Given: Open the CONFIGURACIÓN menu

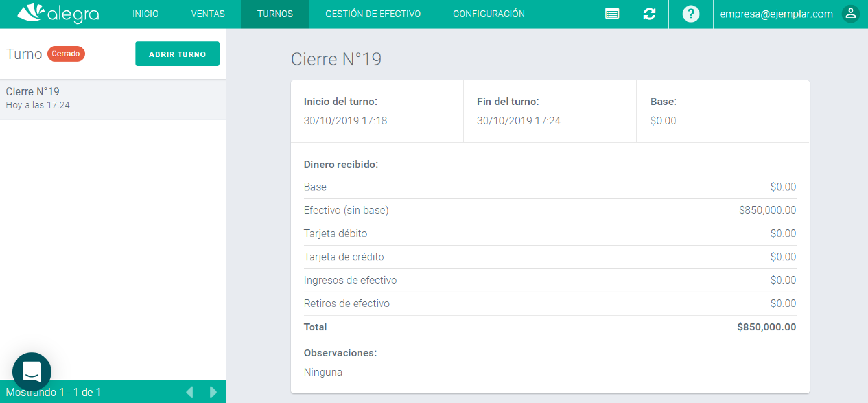Looking at the screenshot, I should click(x=489, y=14).
